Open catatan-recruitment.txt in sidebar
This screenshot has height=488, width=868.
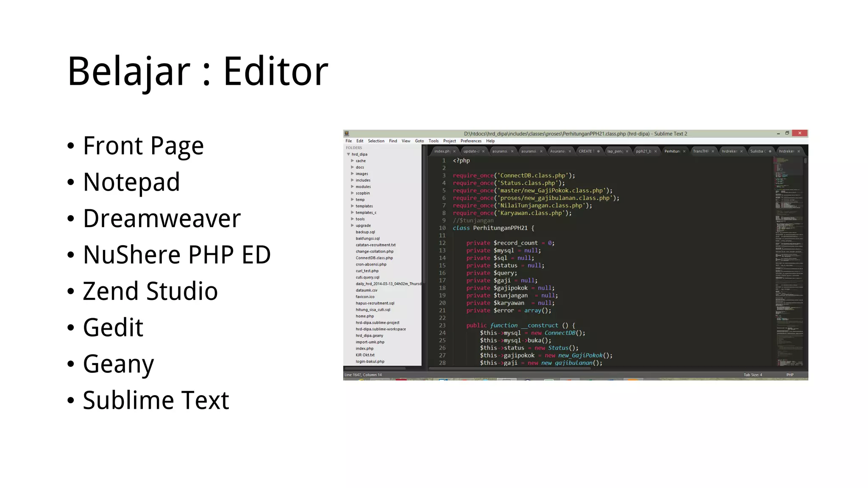pyautogui.click(x=376, y=245)
